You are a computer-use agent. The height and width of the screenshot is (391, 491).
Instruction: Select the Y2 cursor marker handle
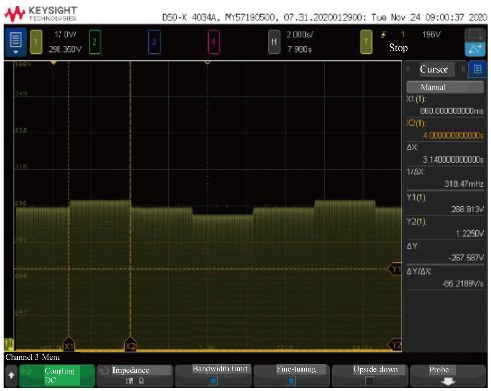395,345
